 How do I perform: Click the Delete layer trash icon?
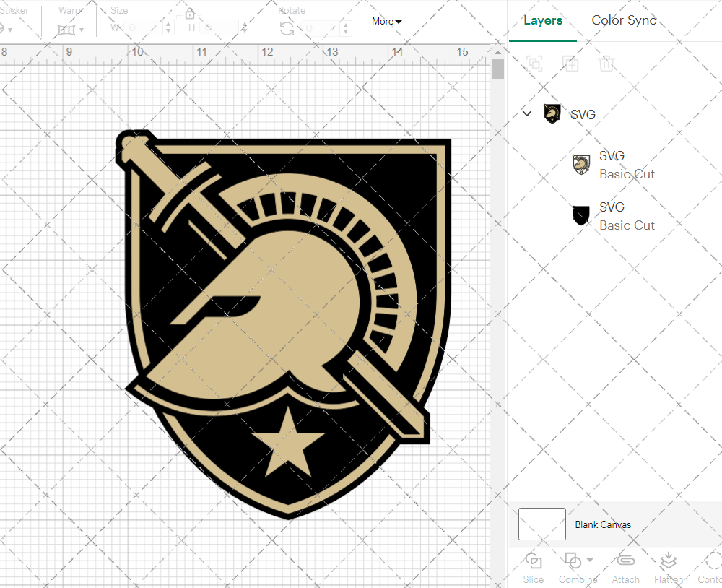[x=606, y=63]
